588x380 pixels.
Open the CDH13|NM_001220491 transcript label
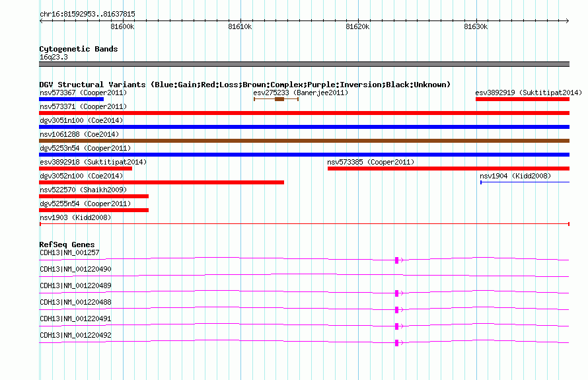coord(75,319)
